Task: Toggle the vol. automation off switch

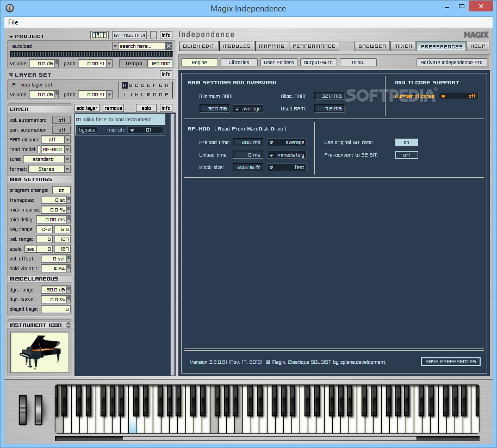Action: 62,120
